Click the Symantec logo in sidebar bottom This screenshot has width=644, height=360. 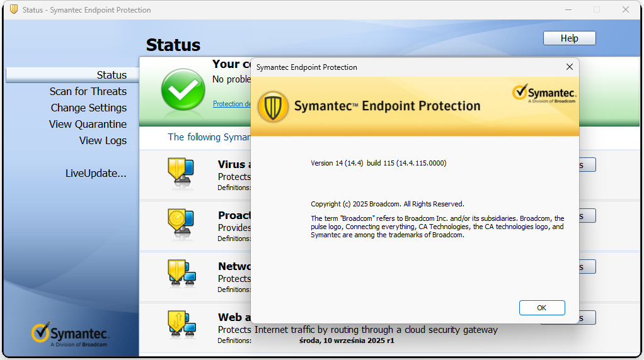[70, 334]
